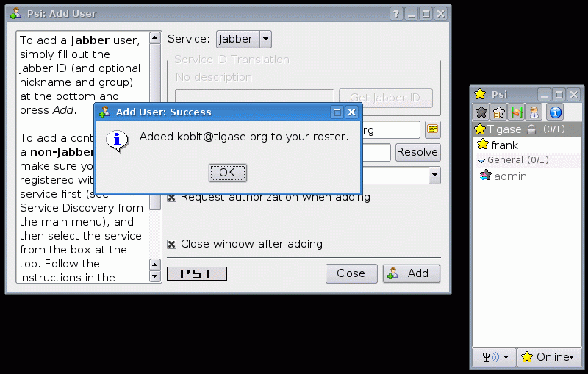The image size is (588, 374).
Task: Click 'No description' text in Service ID Translation
Action: coord(214,77)
